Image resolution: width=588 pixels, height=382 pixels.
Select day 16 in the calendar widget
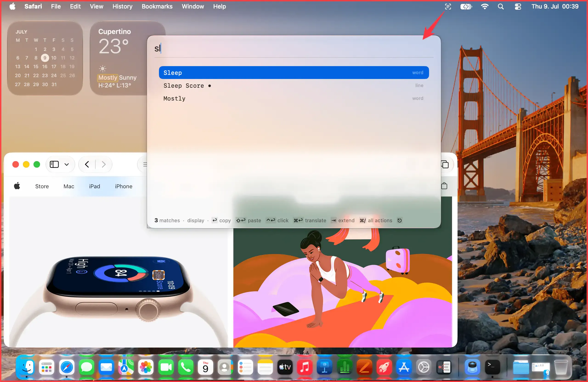45,66
